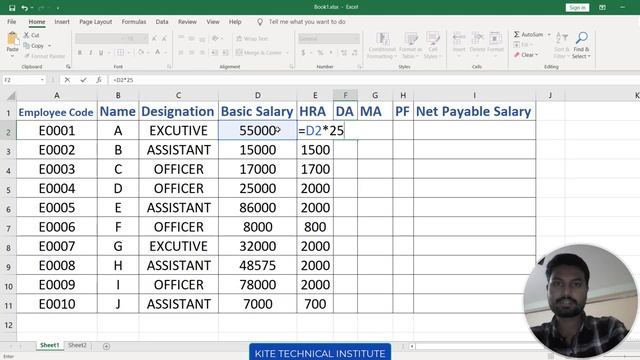Select column D header
The width and height of the screenshot is (640, 360).
pyautogui.click(x=258, y=96)
